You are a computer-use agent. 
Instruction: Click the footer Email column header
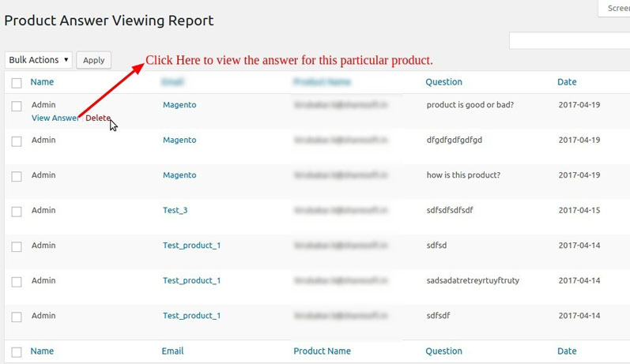172,351
